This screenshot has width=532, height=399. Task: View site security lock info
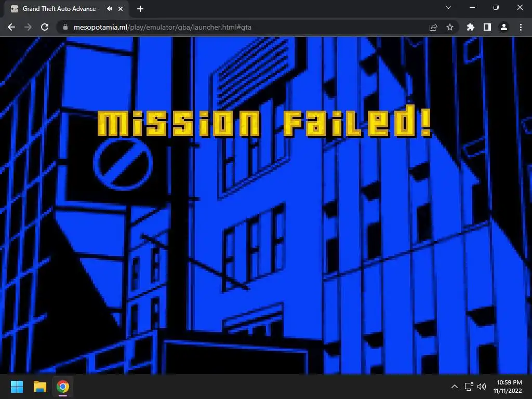(65, 27)
